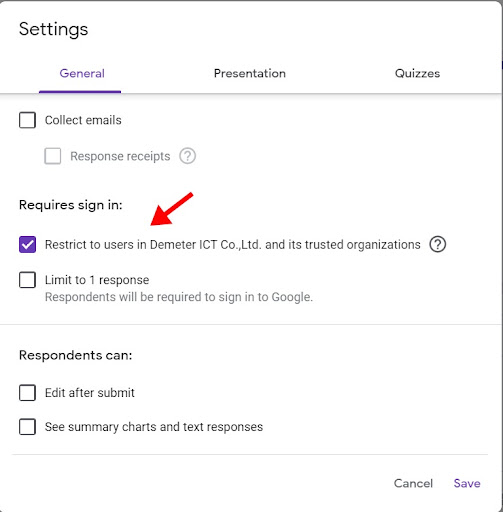The width and height of the screenshot is (503, 512).
Task: Cancel the settings dialog
Action: 413,483
